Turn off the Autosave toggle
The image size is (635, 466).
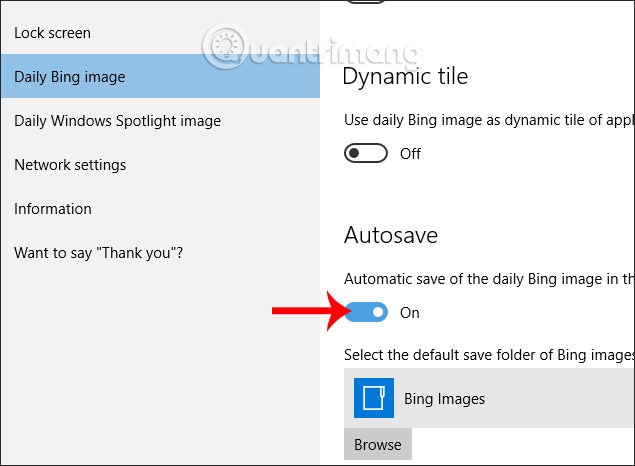(x=366, y=312)
